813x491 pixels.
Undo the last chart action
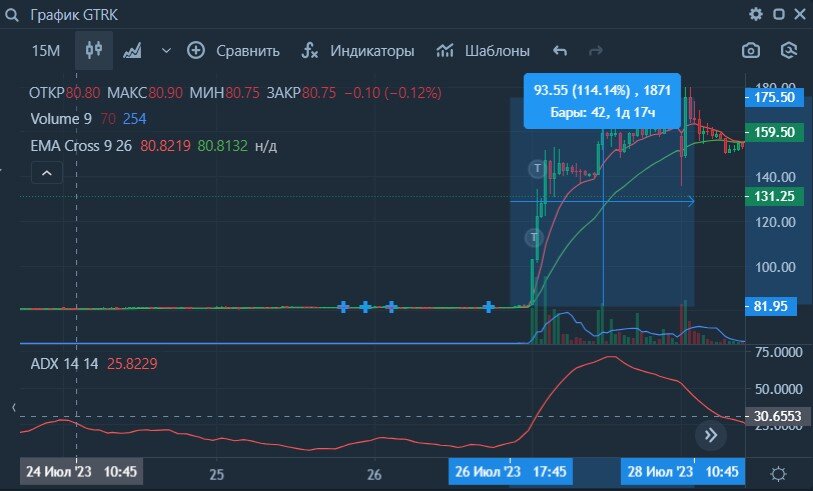click(x=560, y=51)
